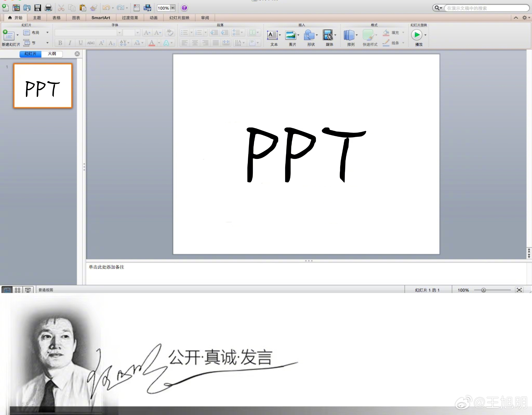Click the 排列 arrange icon
Screen dimensions: 532x415
[x=349, y=35]
